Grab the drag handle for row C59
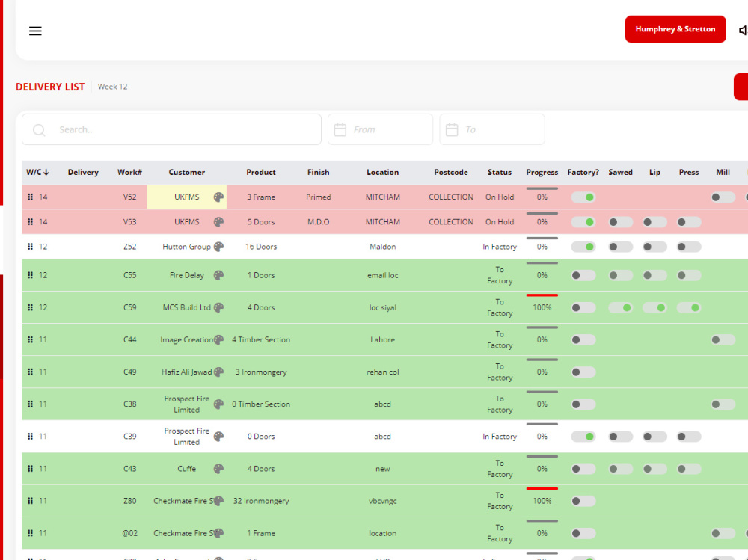The width and height of the screenshot is (748, 560). coord(30,308)
